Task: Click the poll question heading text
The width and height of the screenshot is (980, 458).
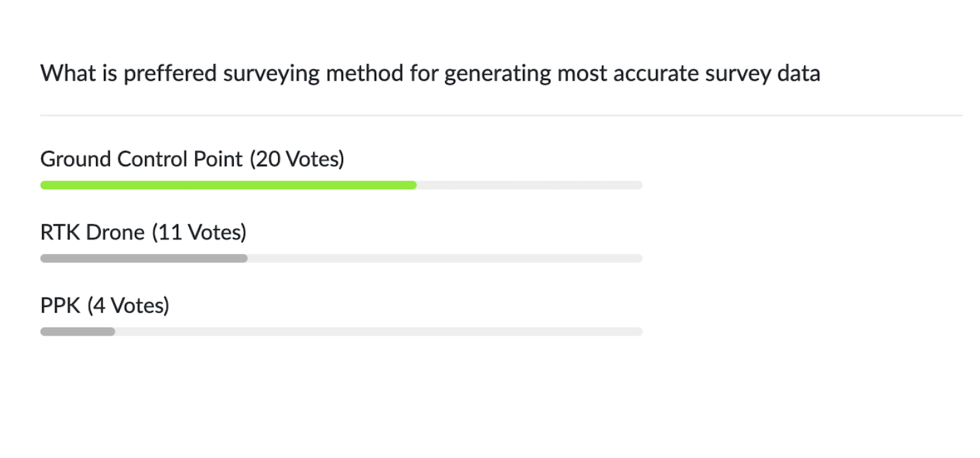Action: click(x=430, y=73)
